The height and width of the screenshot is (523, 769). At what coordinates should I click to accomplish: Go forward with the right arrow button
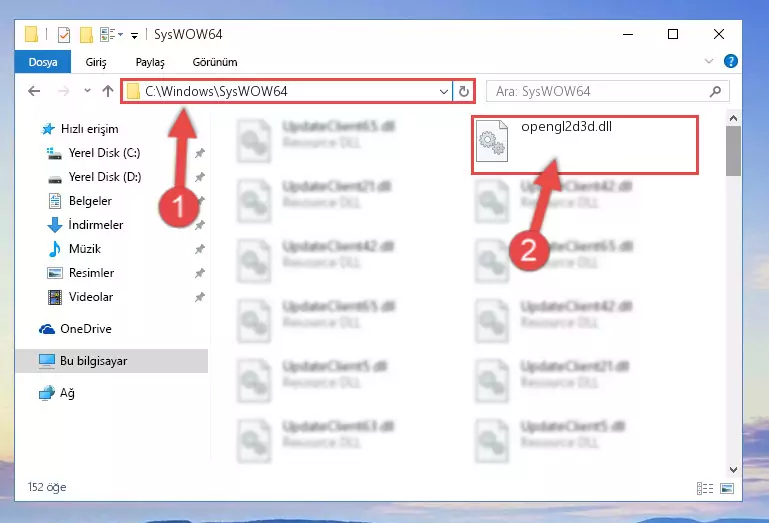(x=63, y=91)
